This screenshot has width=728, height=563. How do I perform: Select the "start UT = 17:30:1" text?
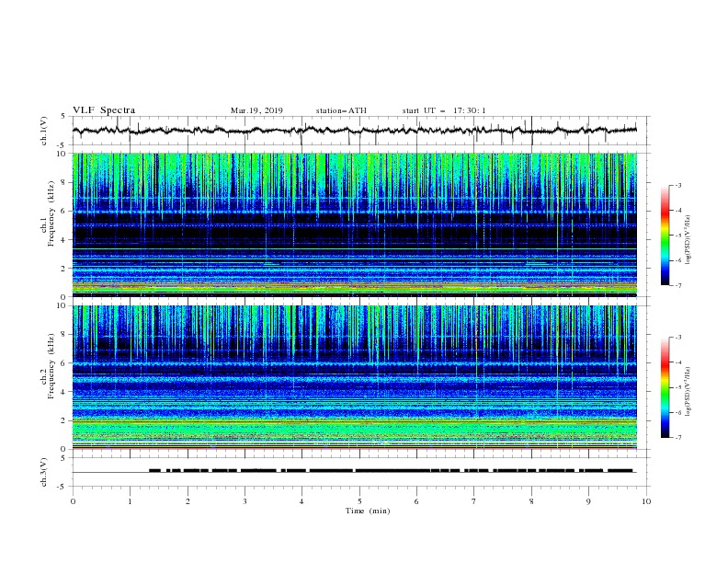[444, 110]
